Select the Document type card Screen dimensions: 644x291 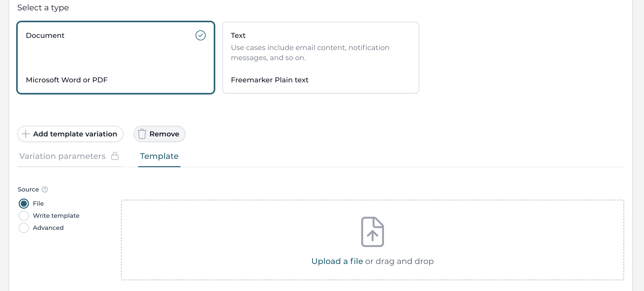tap(116, 58)
